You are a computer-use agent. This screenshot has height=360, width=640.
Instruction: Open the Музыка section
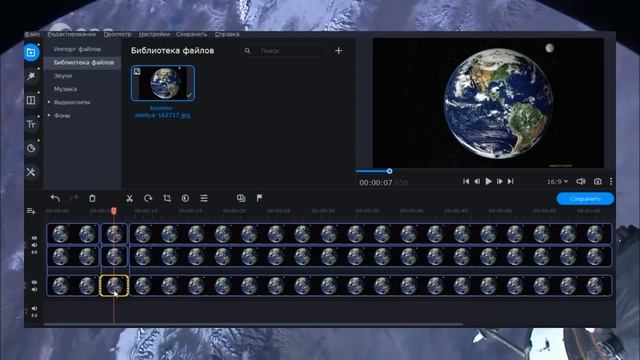pos(65,89)
